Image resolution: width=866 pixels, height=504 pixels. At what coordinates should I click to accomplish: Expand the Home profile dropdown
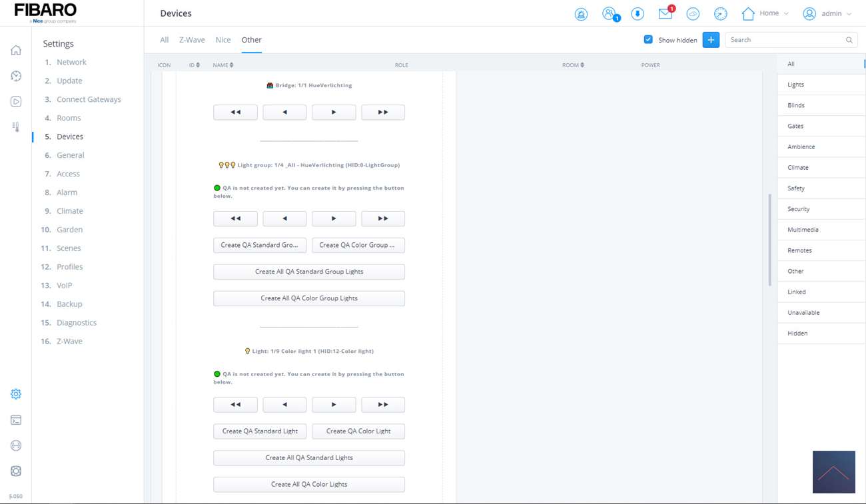click(x=765, y=13)
